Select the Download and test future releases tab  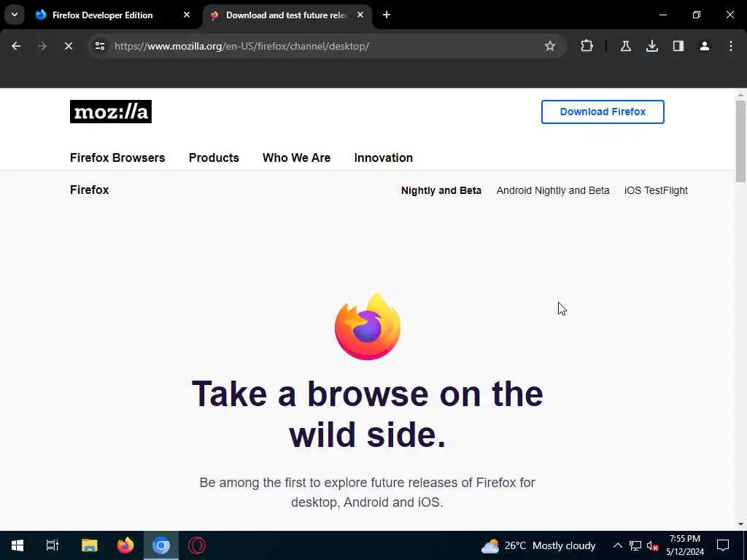[287, 15]
